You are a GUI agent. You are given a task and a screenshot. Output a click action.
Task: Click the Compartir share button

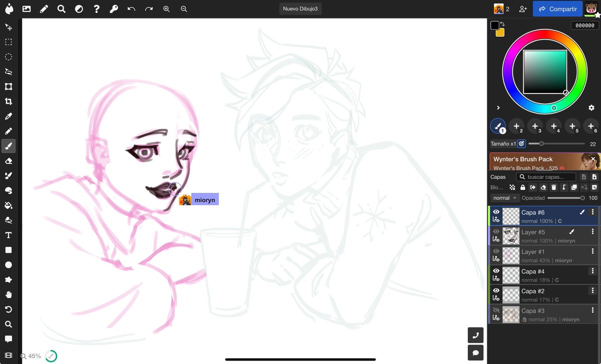557,9
